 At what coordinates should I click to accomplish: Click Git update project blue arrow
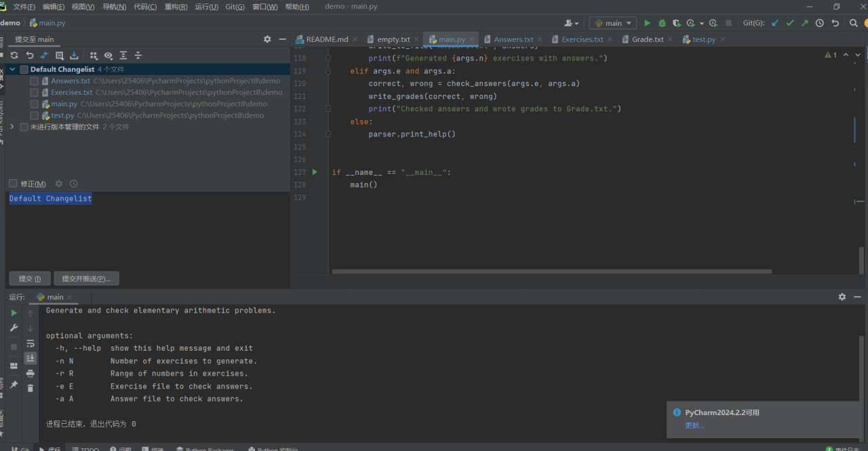(775, 23)
